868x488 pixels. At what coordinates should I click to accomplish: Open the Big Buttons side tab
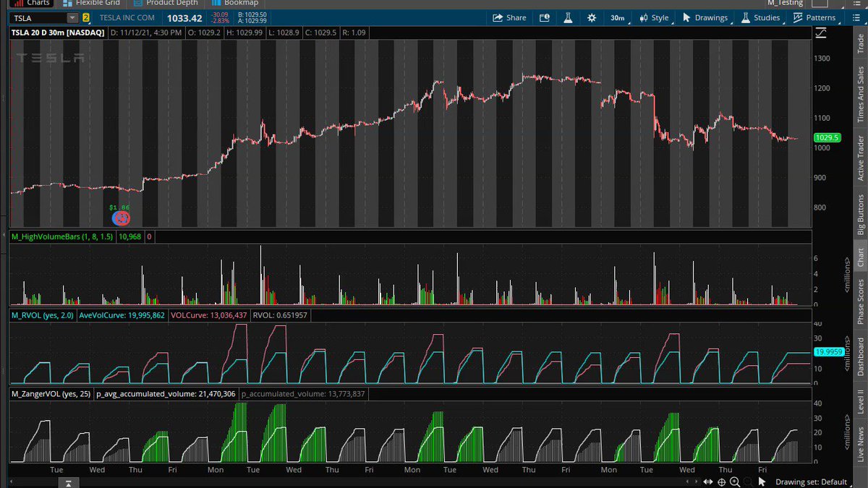pyautogui.click(x=860, y=215)
